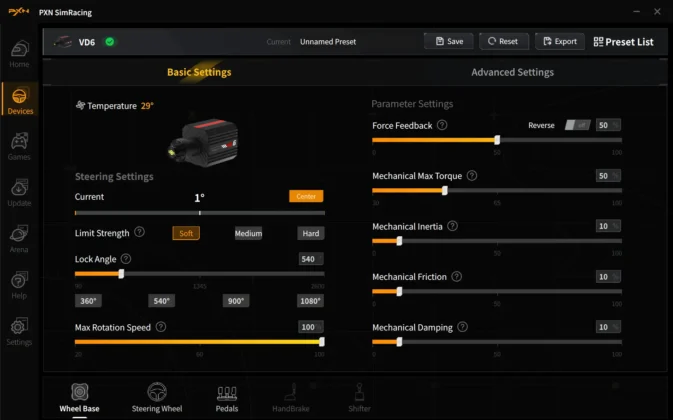Open the Help section icon
The image size is (673, 420).
pos(19,280)
